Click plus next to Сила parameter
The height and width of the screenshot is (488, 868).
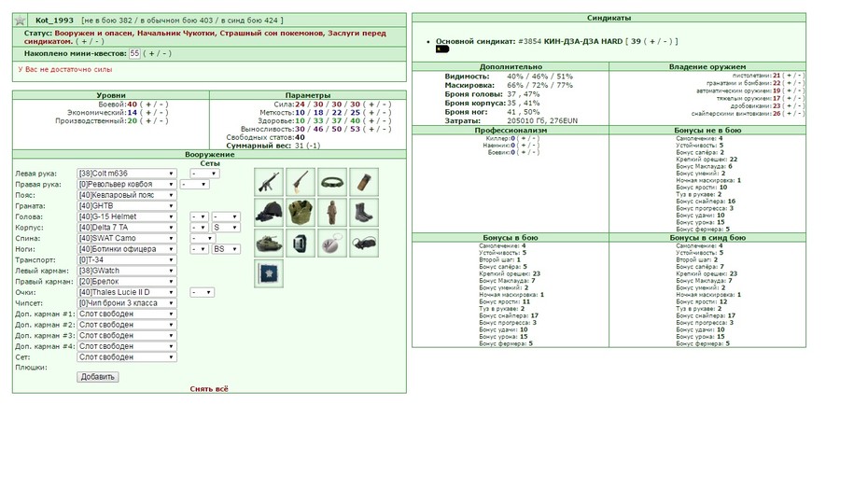pyautogui.click(x=371, y=104)
